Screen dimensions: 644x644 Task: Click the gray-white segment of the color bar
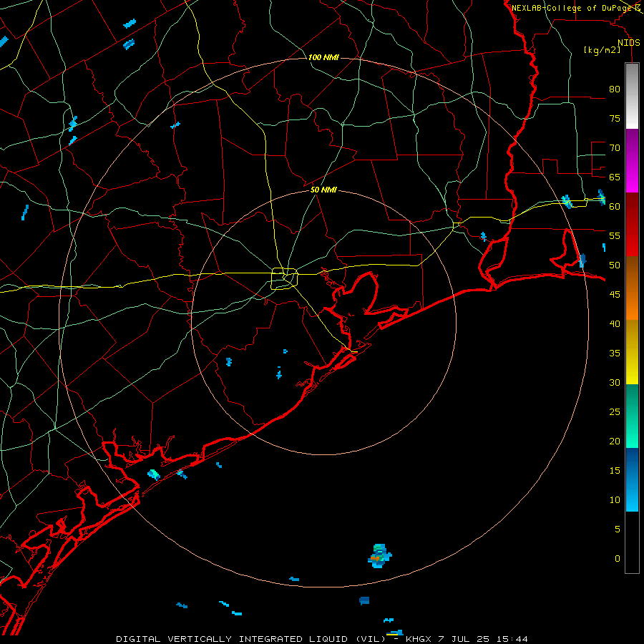632,96
